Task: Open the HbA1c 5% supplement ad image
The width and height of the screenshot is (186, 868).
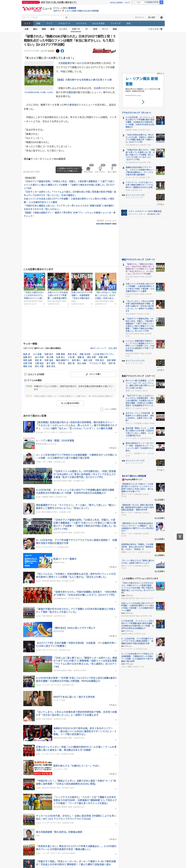Action: point(38,629)
